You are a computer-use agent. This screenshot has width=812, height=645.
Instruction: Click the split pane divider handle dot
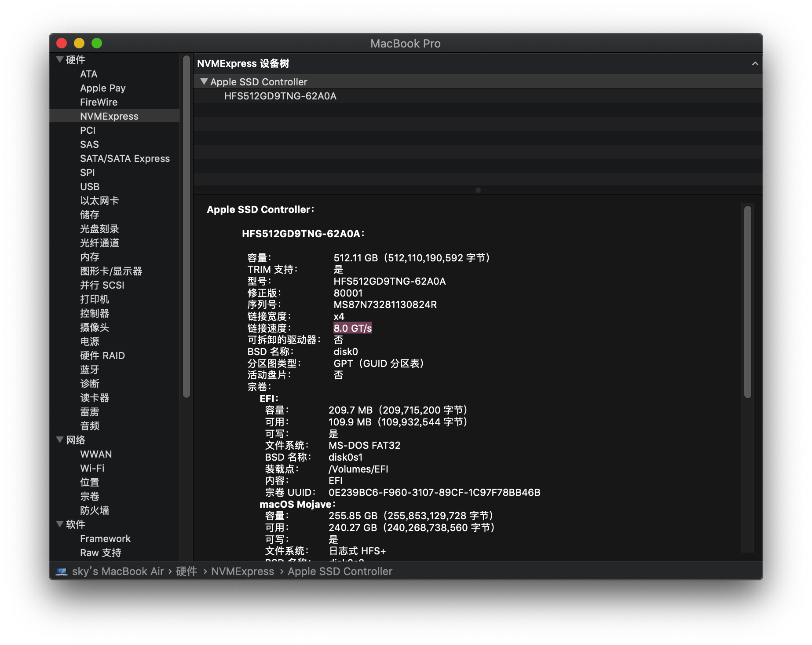(x=478, y=190)
